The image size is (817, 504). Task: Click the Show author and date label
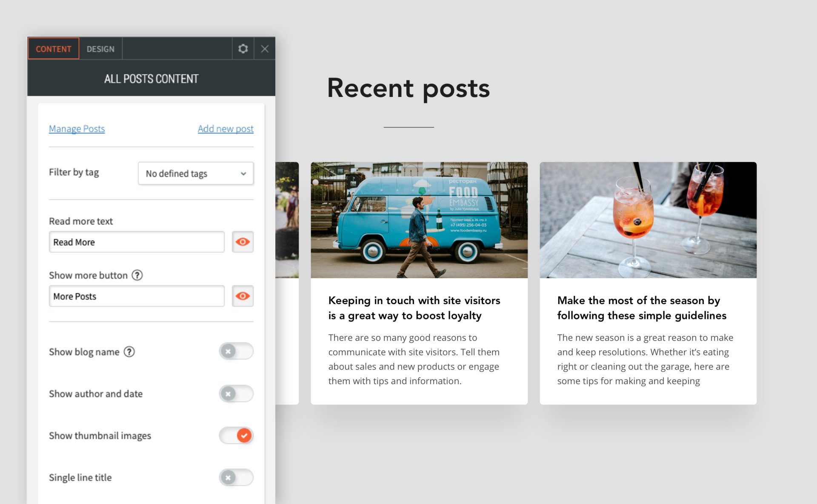click(96, 394)
